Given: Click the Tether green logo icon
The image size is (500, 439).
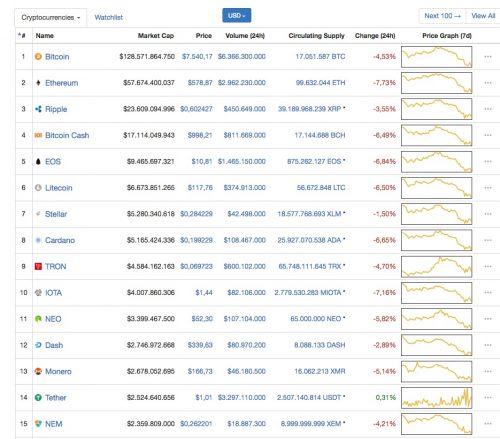Looking at the screenshot, I should pos(38,397).
